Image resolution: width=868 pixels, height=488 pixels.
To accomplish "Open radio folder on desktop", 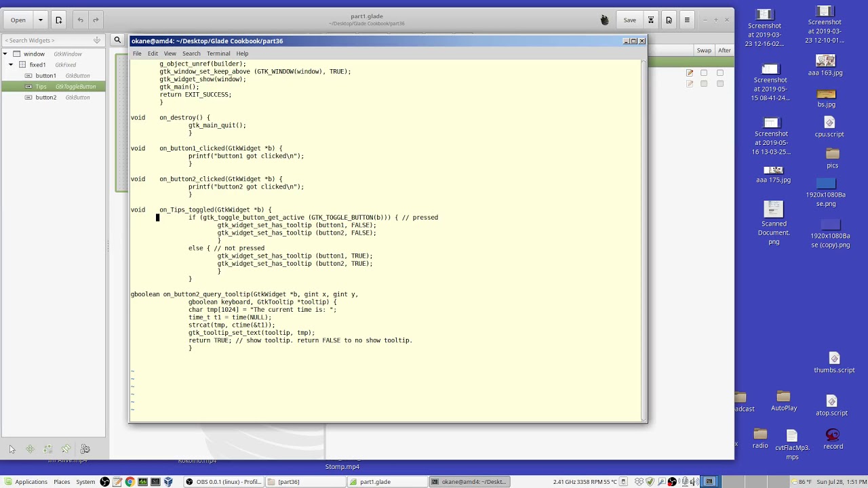I will (760, 439).
